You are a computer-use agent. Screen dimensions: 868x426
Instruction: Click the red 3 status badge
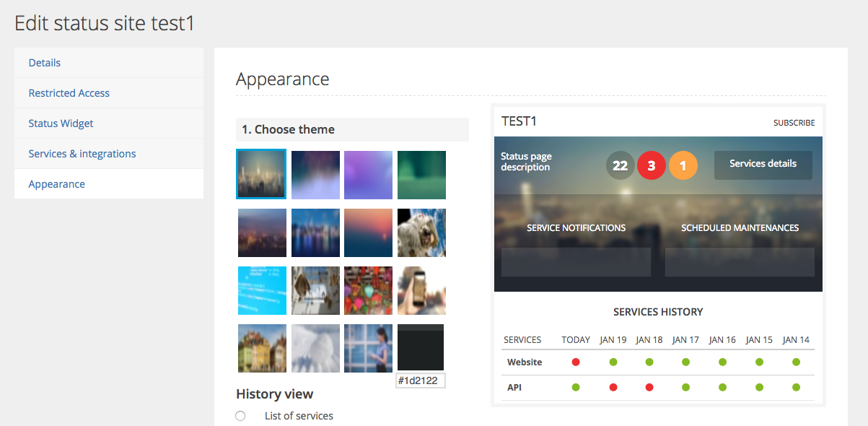[652, 165]
